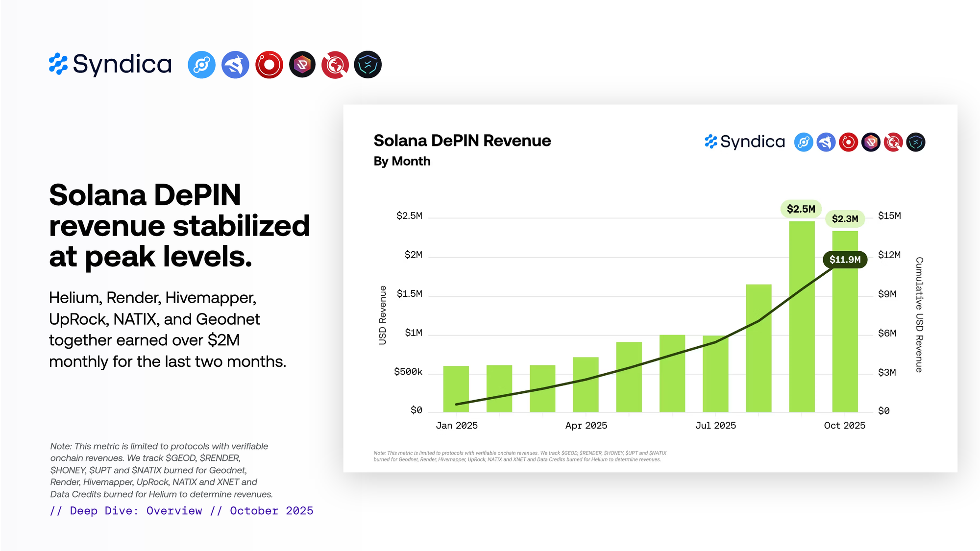Click the large UpRock icon in the header

302,65
